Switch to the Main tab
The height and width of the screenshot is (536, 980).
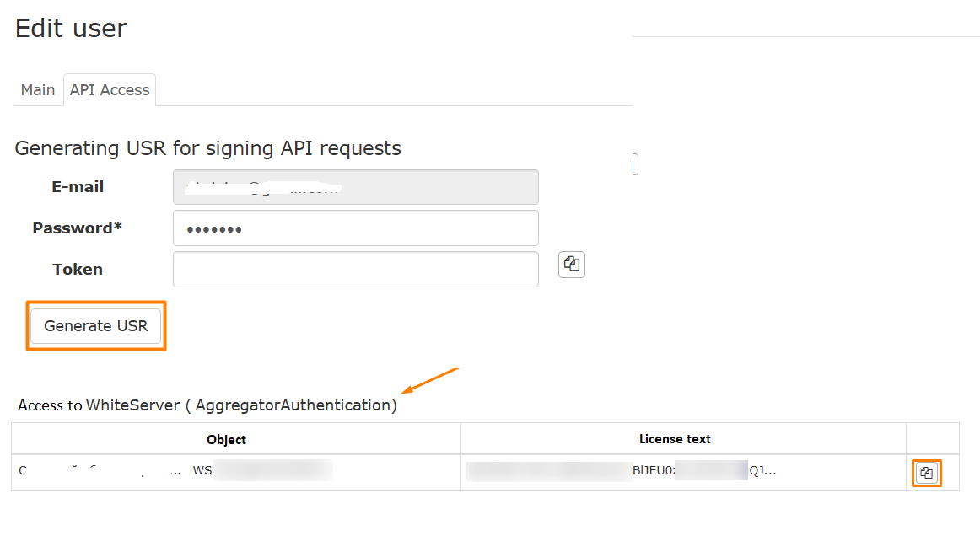click(38, 90)
